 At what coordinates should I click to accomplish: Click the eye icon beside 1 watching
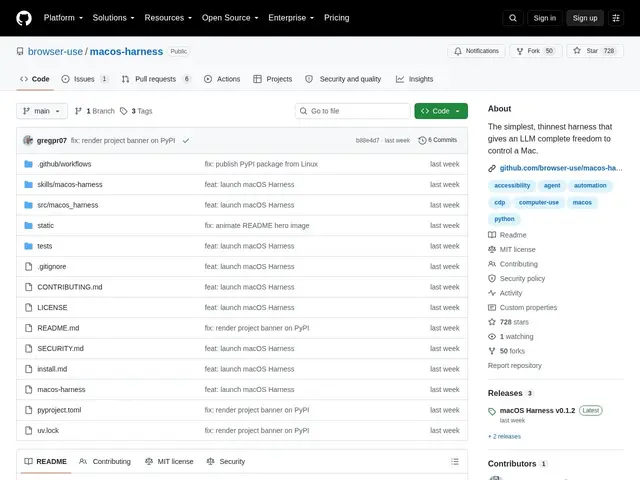pyautogui.click(x=492, y=336)
